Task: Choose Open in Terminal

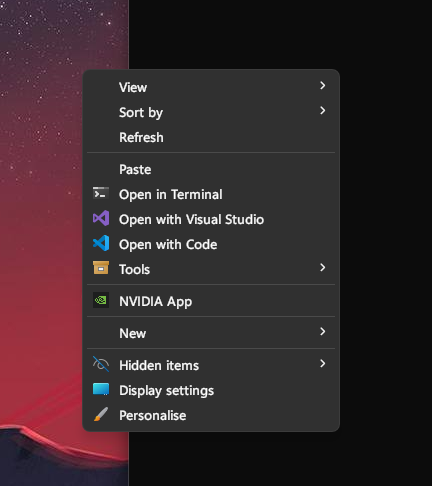Action: [211, 194]
